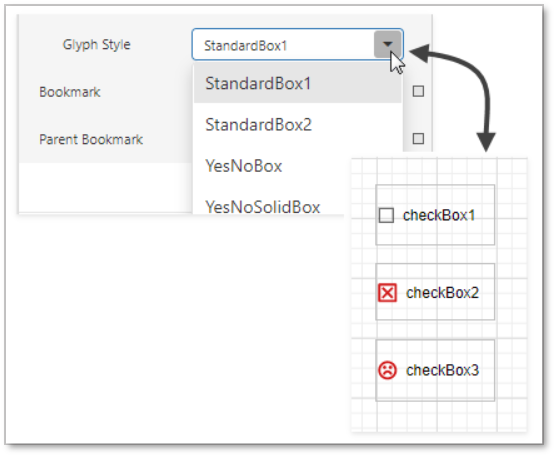Click the curved arrow's upper arrowhead

[419, 53]
